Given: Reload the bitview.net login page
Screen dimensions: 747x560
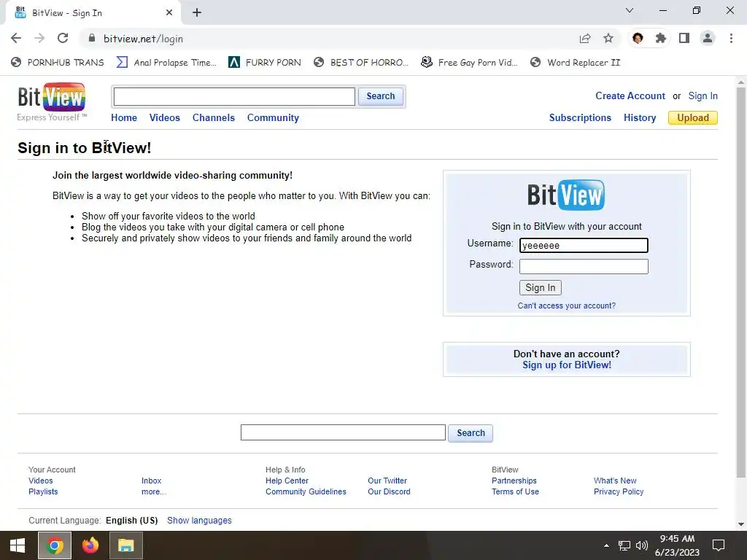Looking at the screenshot, I should coord(63,38).
